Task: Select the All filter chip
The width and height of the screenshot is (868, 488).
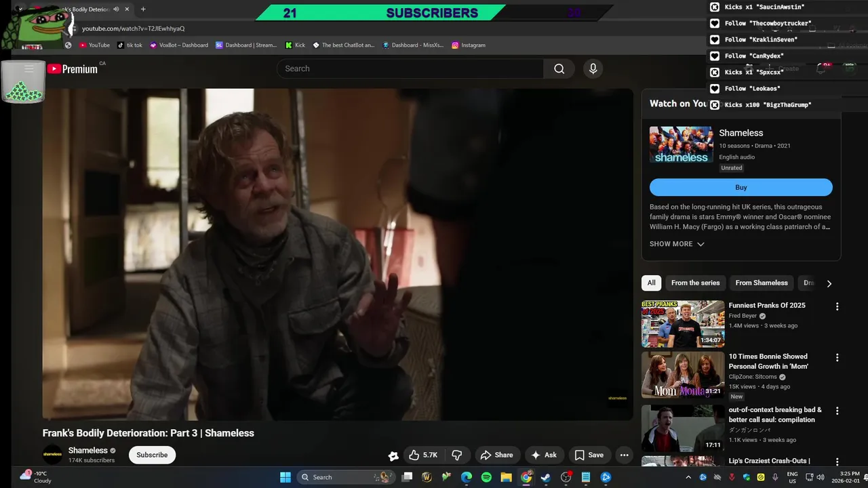Action: coord(652,283)
